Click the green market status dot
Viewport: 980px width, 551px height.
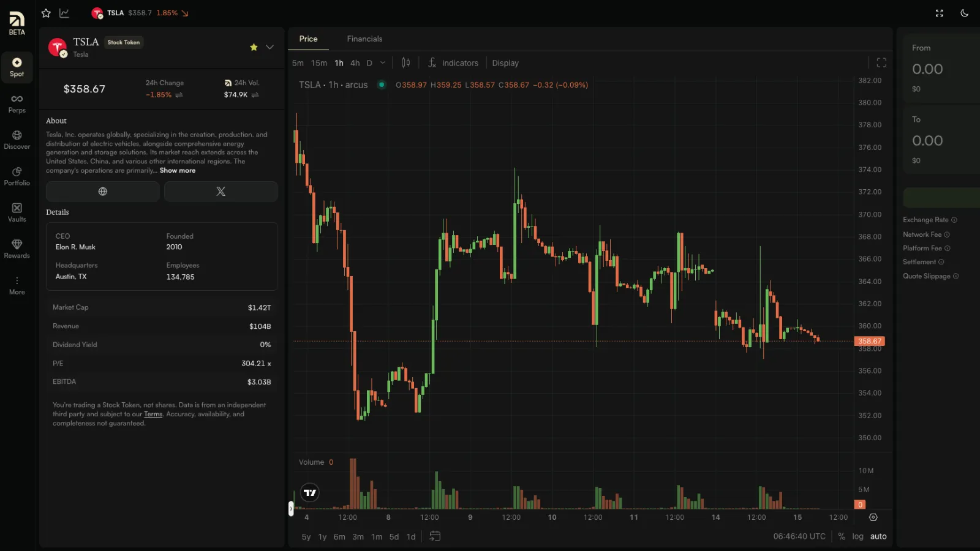[382, 85]
